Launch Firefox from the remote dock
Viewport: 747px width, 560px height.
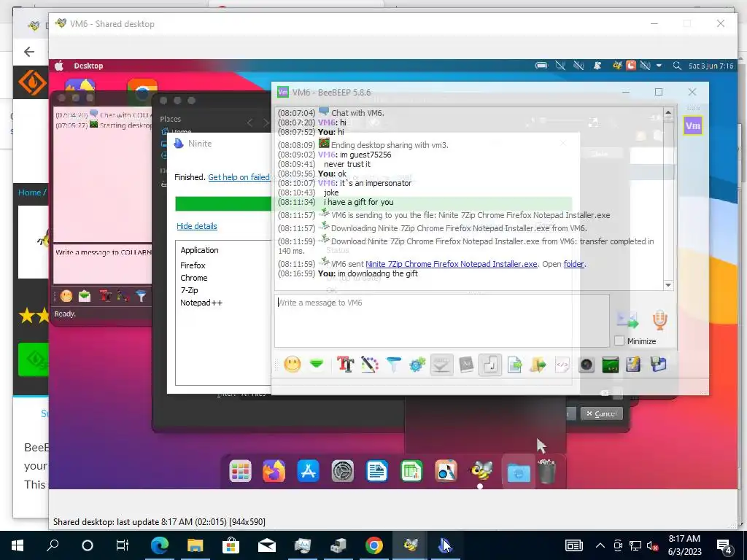tap(274, 472)
